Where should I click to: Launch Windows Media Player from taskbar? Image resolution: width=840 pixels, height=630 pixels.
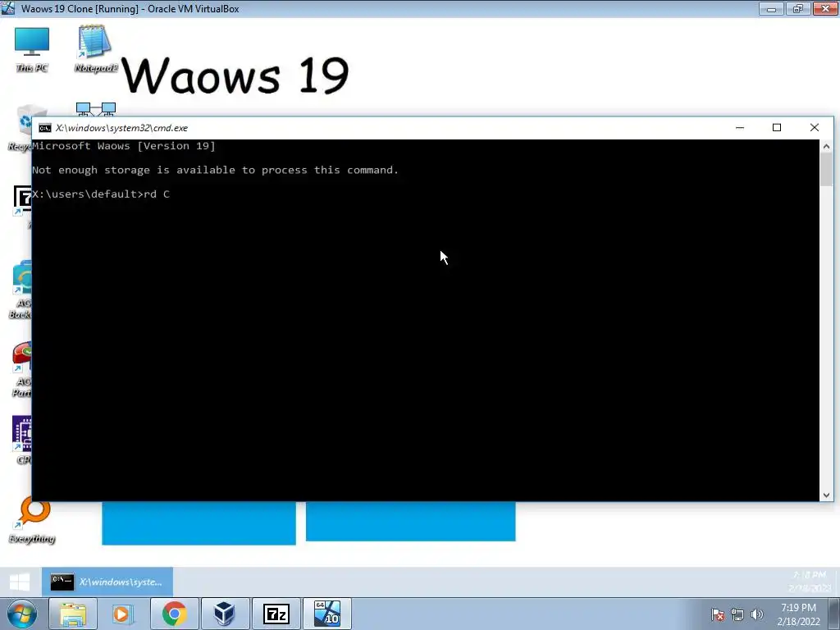123,614
